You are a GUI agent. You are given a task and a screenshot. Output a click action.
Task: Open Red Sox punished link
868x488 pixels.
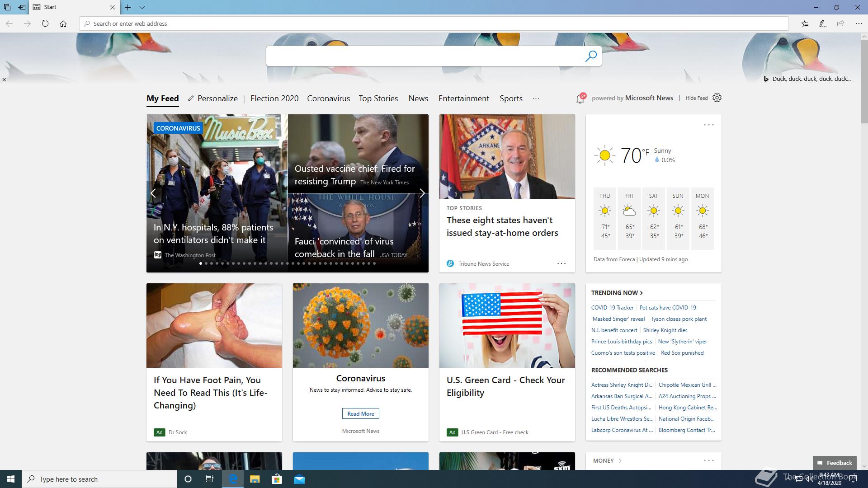click(682, 353)
